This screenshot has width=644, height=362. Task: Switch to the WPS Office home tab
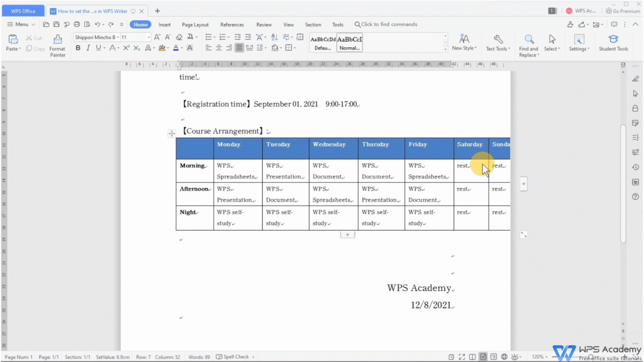[x=23, y=11]
